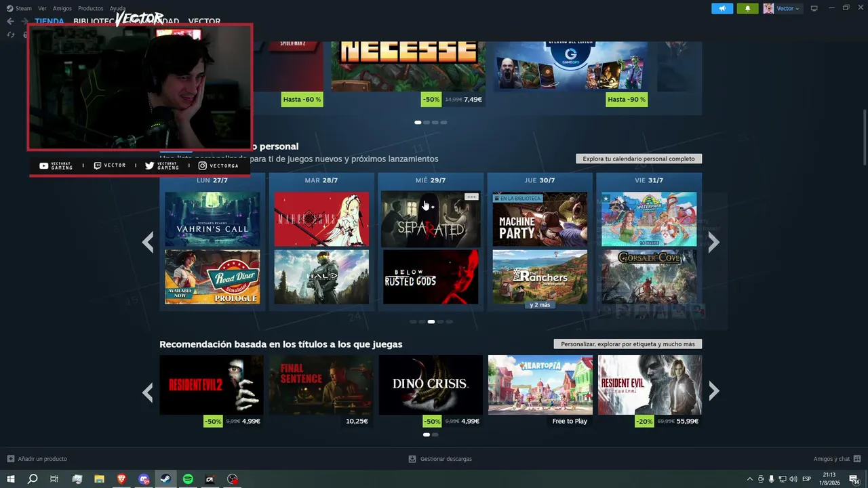Image resolution: width=868 pixels, height=488 pixels.
Task: Open Discord from the taskbar
Action: click(x=144, y=479)
